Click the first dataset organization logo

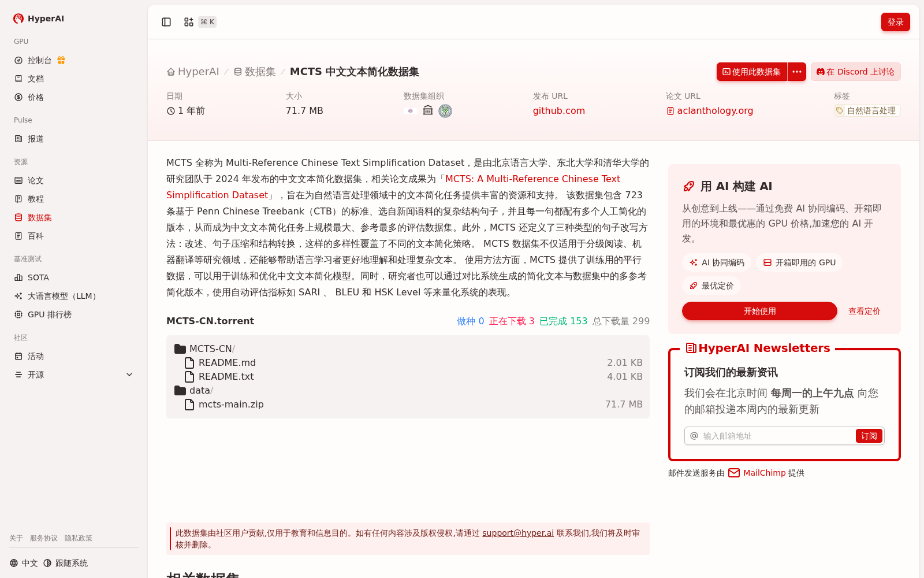tap(411, 110)
